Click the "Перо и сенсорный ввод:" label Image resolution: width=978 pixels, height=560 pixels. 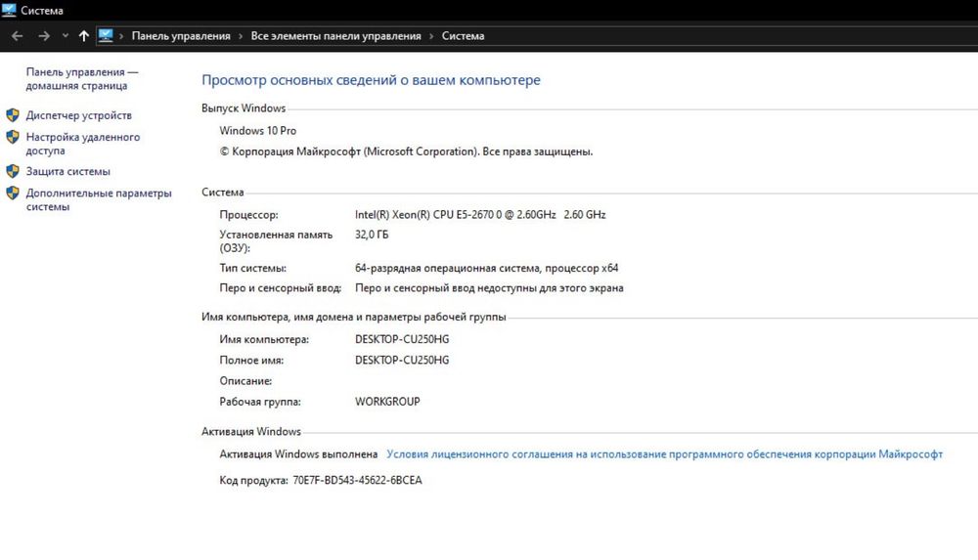tap(280, 288)
